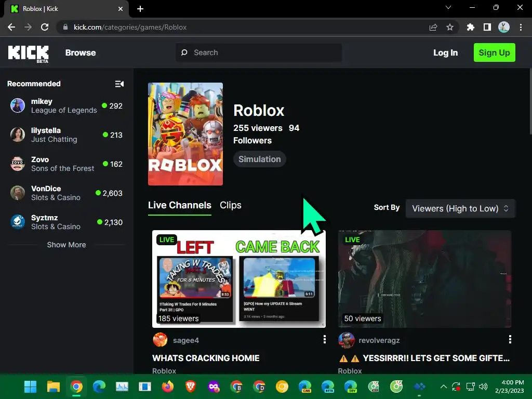Open WHATS CRACKING HOMIE stream title

[x=206, y=358]
